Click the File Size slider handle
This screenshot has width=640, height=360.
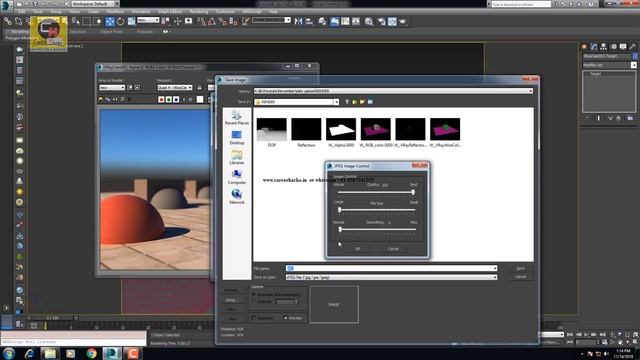click(x=339, y=210)
